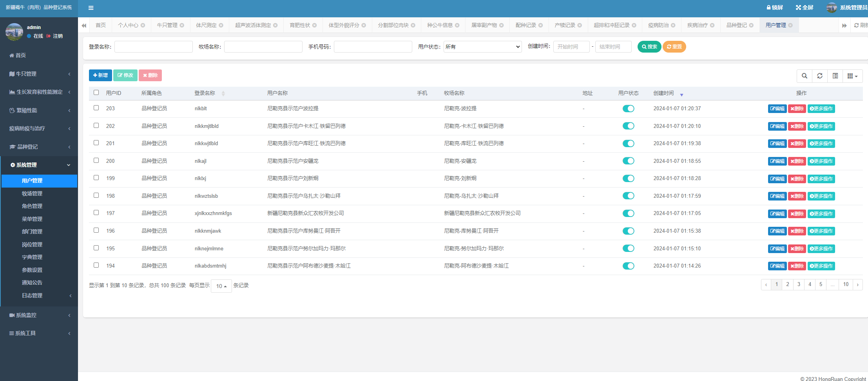Toggle status switch for user nlknejmlmne
This screenshot has height=381, width=868.
pyautogui.click(x=628, y=248)
